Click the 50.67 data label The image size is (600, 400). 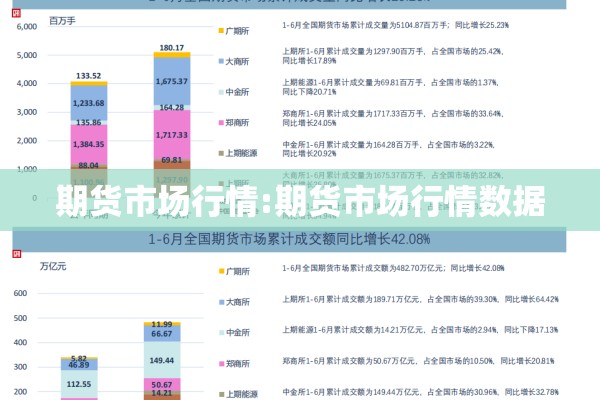pos(162,385)
